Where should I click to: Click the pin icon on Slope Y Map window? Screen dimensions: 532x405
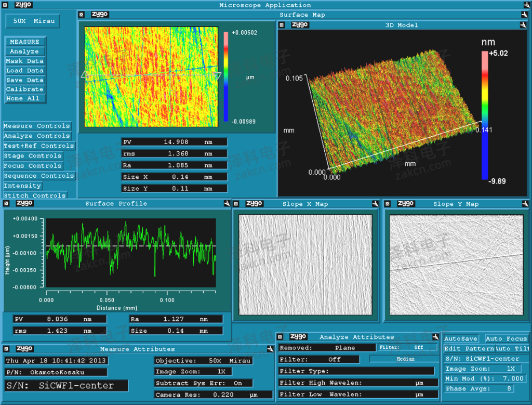point(524,204)
